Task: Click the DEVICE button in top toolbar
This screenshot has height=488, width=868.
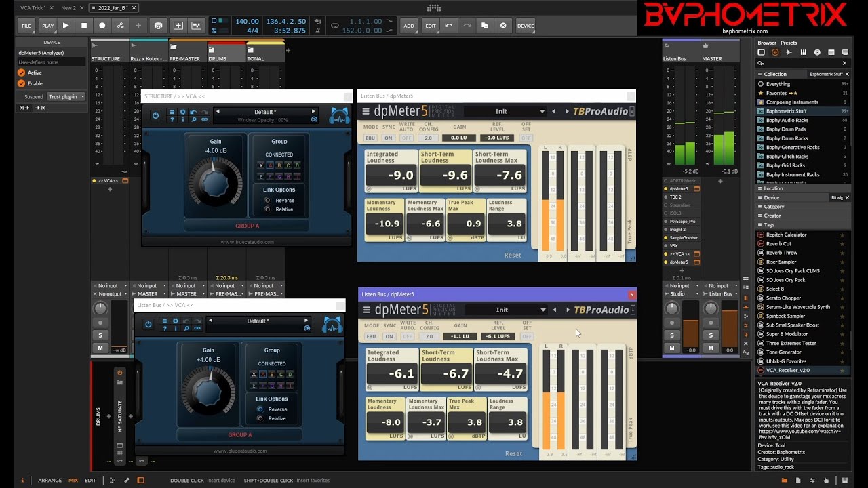Action: pos(526,26)
